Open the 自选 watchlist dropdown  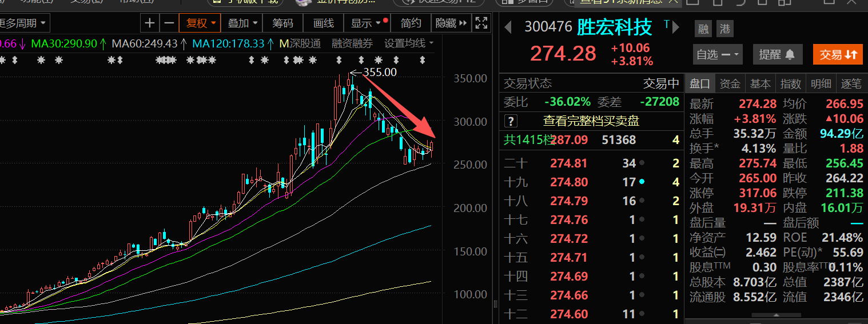(718, 54)
